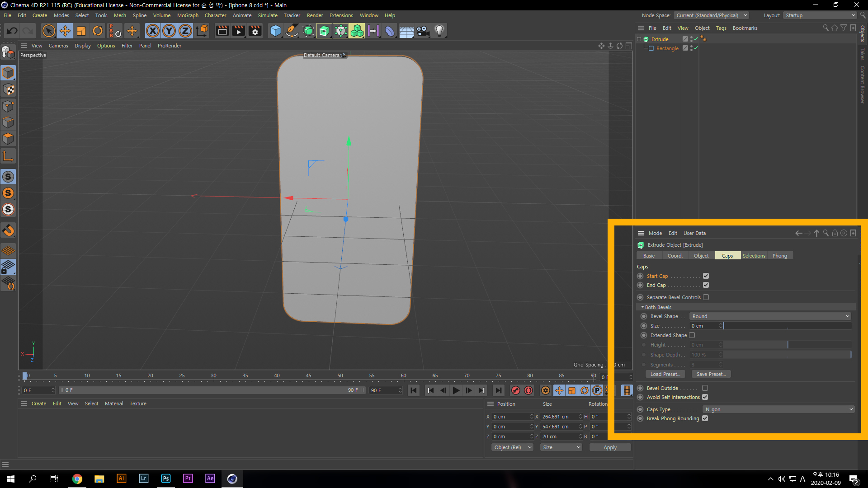Image resolution: width=868 pixels, height=488 pixels.
Task: Switch to the Coord. tab
Action: (x=675, y=256)
